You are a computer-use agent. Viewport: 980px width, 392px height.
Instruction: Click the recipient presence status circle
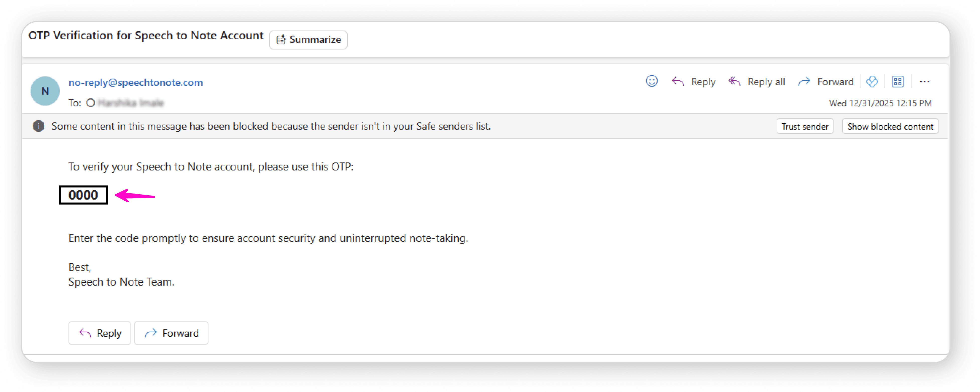tap(91, 103)
